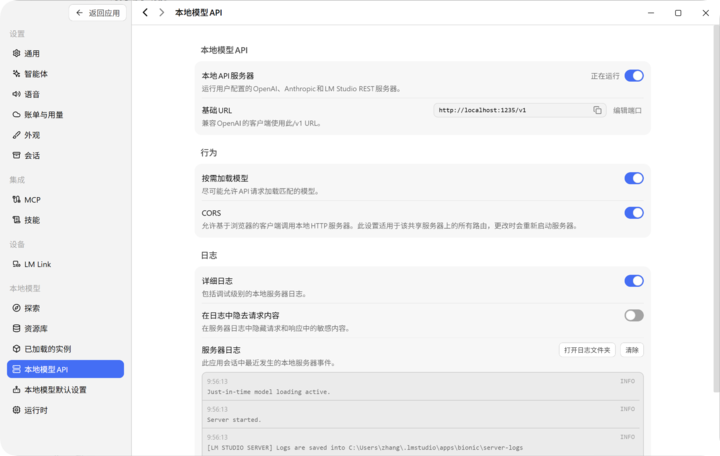Open LM Link device settings

tap(65, 264)
